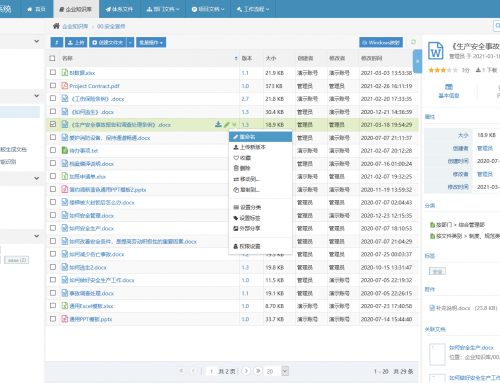Click the 上传 upload button
Viewport: 500px width, 383px height.
tap(76, 42)
